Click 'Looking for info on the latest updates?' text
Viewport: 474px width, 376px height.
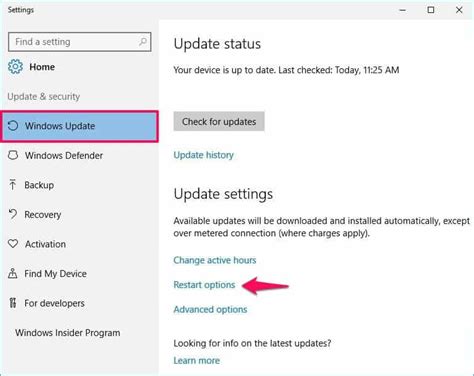(252, 343)
